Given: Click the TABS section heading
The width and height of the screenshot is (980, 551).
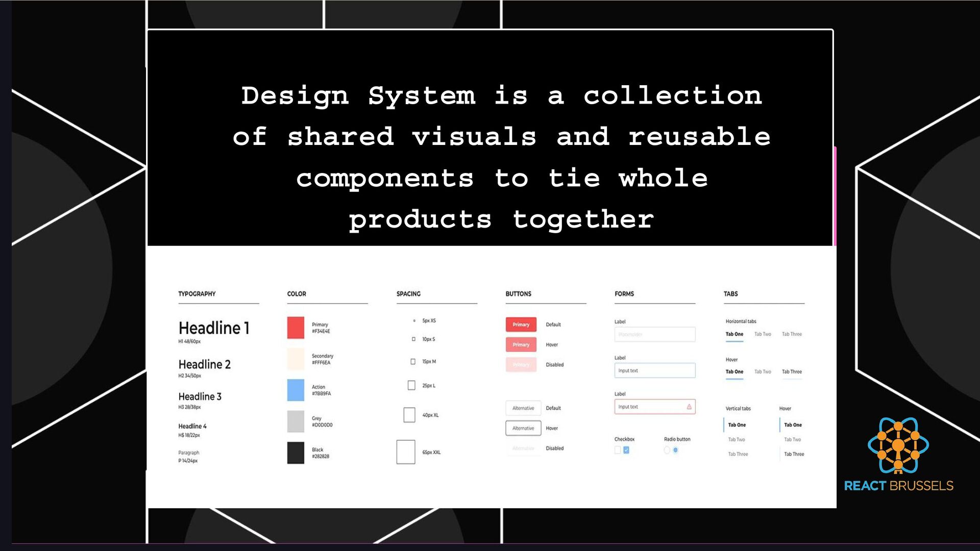Looking at the screenshot, I should tap(730, 294).
